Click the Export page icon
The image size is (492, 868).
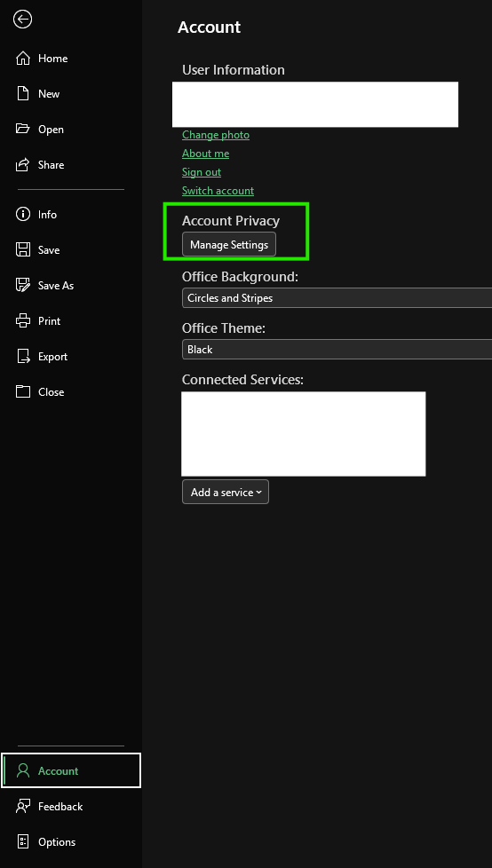click(x=23, y=356)
